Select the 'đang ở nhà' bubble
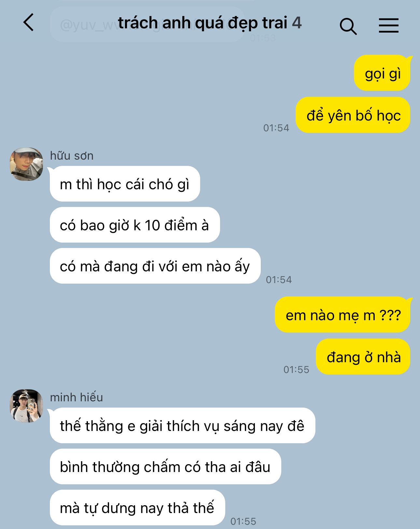Viewport: 420px width, 529px height. 363,357
